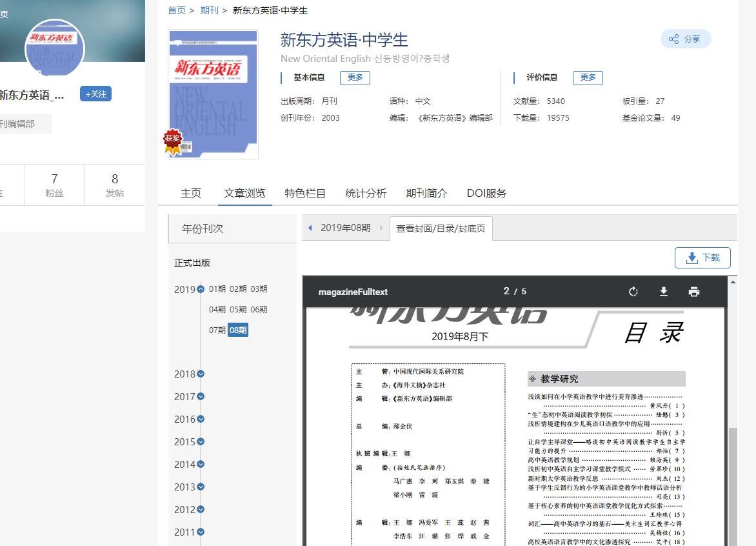
Task: Click the magazineFulltext document title
Action: point(353,292)
